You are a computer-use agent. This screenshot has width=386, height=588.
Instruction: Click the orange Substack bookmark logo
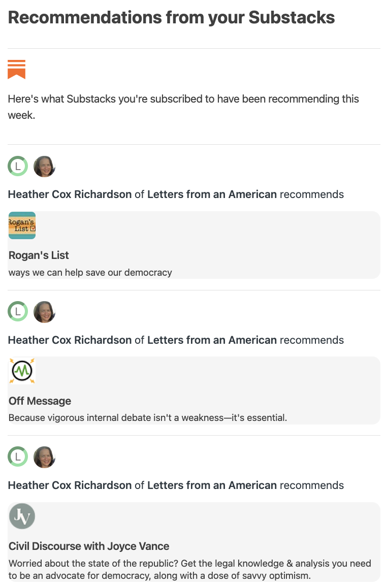point(16,70)
